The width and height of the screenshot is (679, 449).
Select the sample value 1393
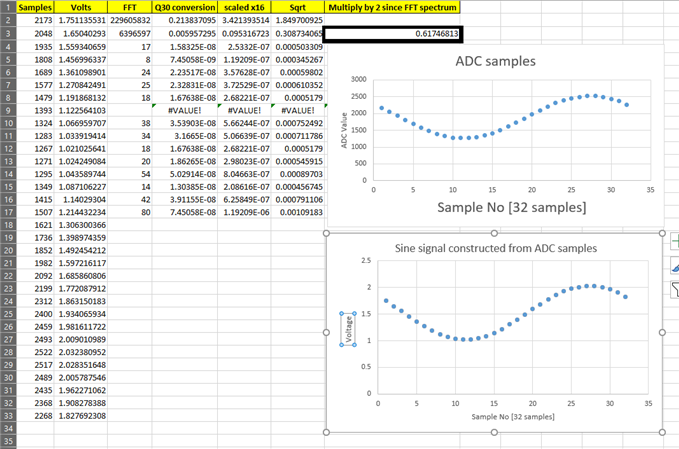[x=35, y=110]
